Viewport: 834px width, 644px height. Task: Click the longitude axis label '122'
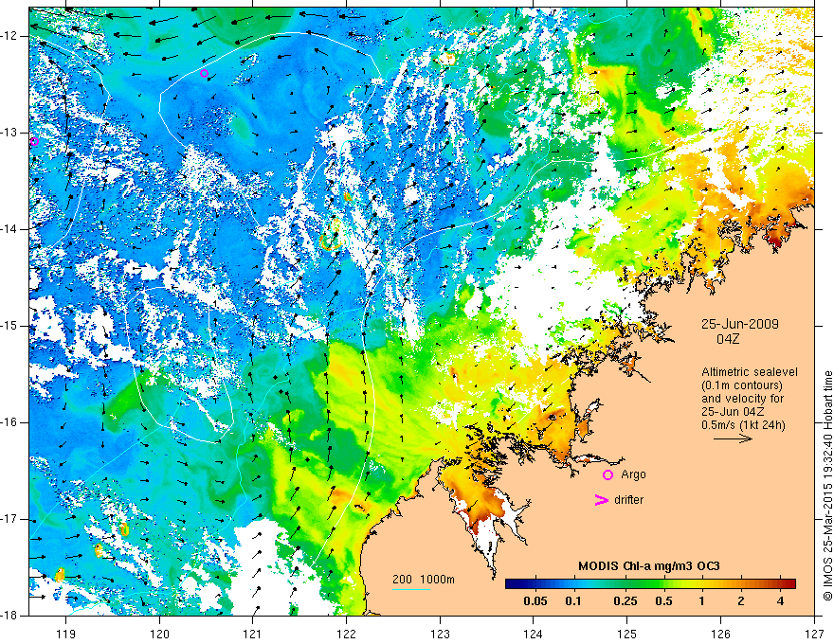tap(346, 634)
